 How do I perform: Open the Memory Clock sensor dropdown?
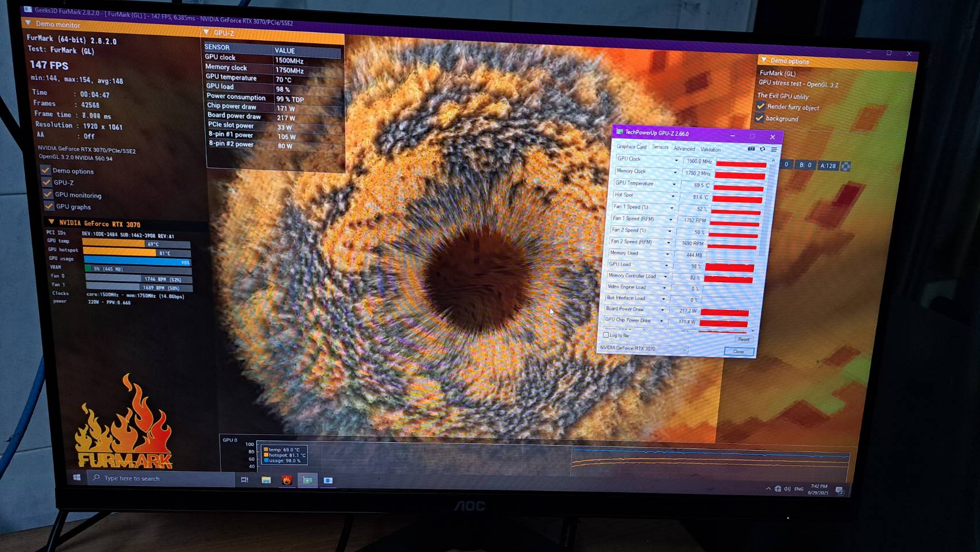click(x=675, y=172)
